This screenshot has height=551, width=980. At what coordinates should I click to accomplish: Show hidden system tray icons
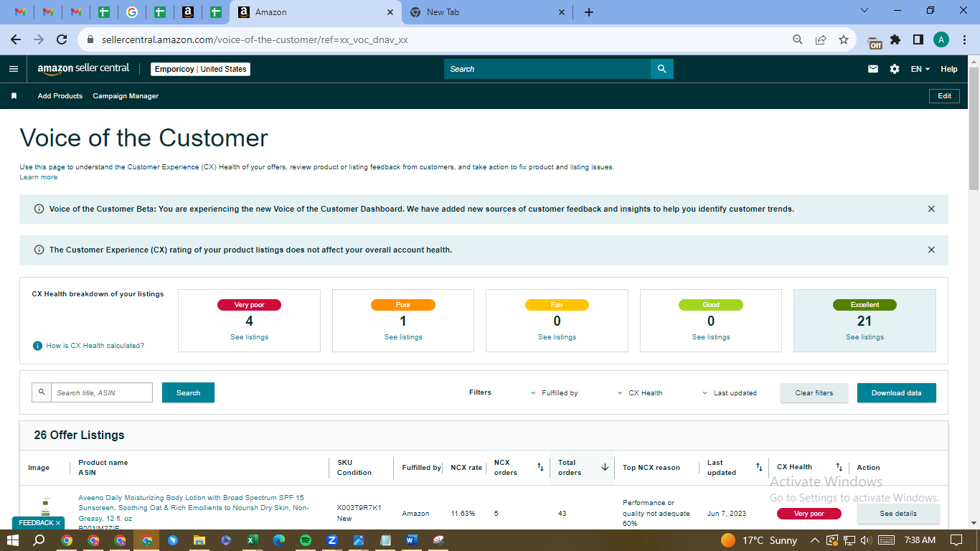coord(814,540)
